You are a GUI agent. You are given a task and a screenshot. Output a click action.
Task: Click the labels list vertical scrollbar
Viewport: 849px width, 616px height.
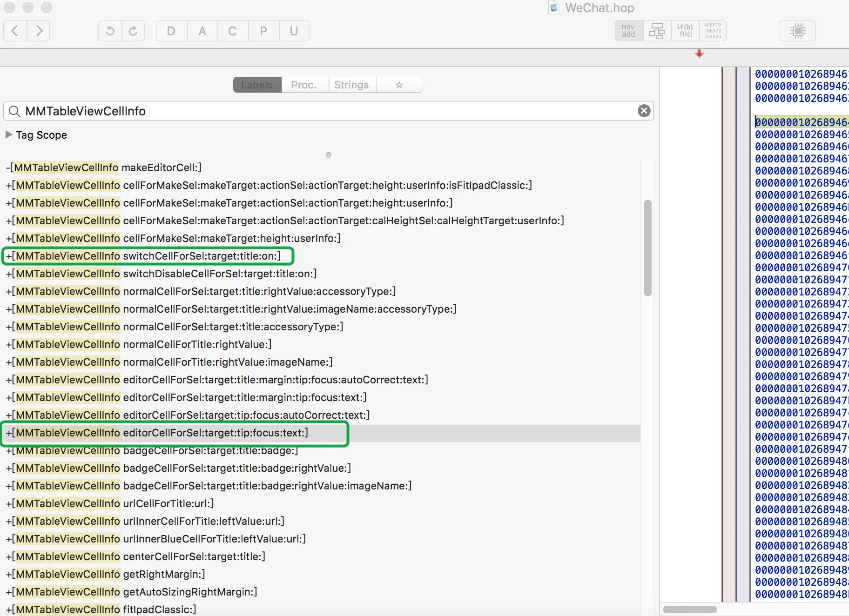coord(647,248)
